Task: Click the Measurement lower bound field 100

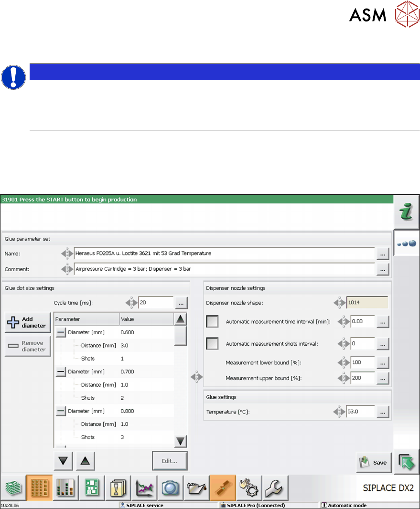Action: (x=363, y=362)
